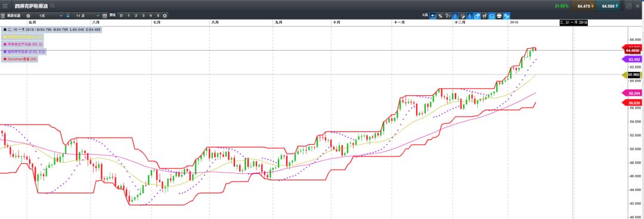Click the airplane-shaped tool icon
This screenshot has height=219, width=644.
[484, 15]
